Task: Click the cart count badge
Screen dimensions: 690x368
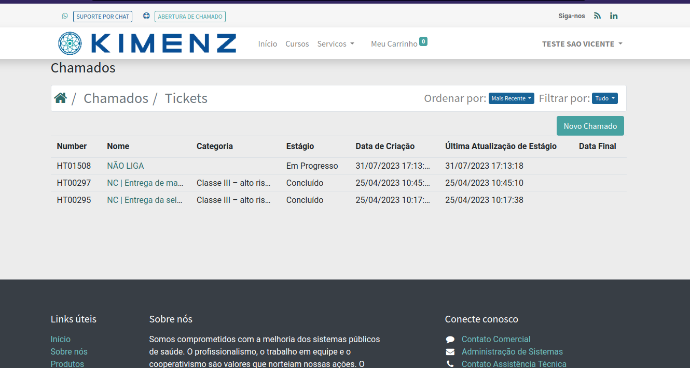Action: (423, 41)
